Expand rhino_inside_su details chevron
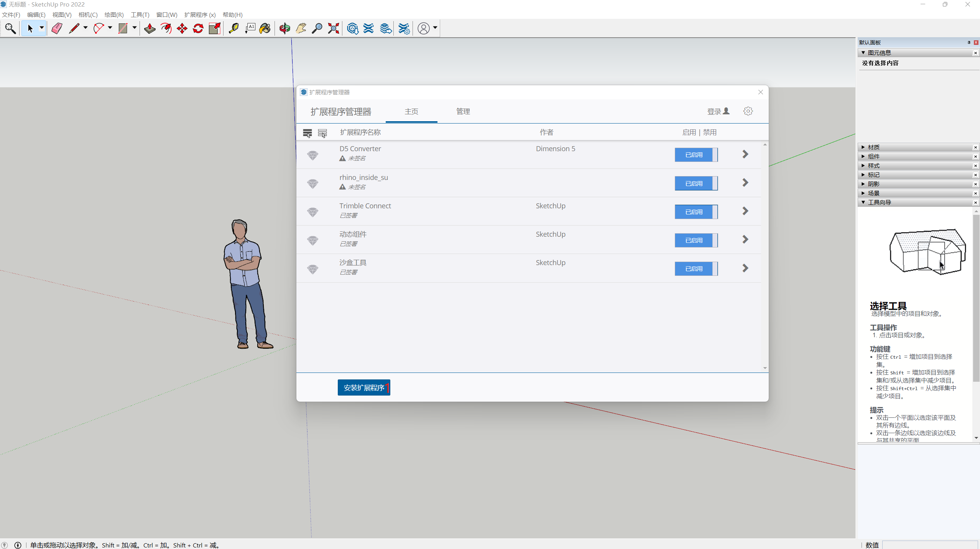 (745, 183)
